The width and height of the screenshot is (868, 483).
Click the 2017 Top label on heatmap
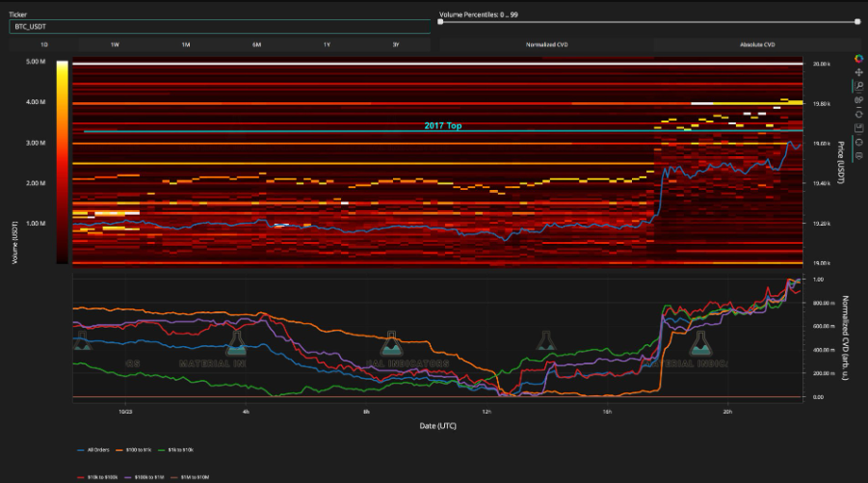tap(443, 125)
